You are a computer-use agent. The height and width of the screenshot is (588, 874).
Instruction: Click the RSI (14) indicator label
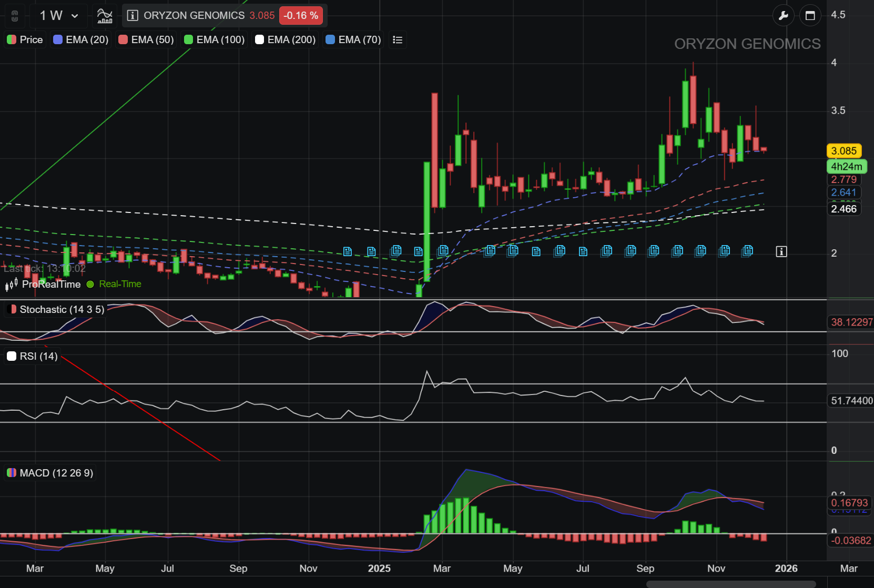point(33,357)
